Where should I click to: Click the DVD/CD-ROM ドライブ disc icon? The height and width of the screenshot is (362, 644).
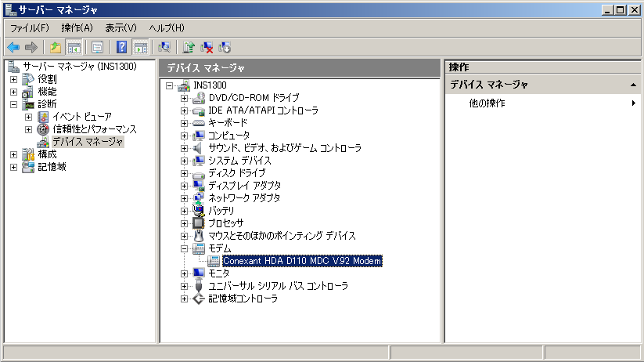tap(199, 98)
